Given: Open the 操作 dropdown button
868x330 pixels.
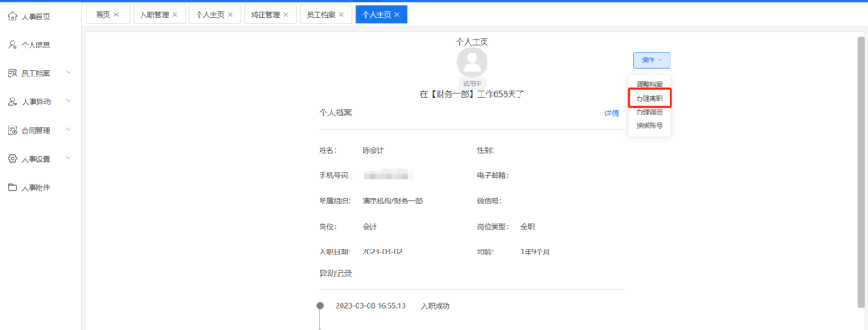Looking at the screenshot, I should pos(652,59).
